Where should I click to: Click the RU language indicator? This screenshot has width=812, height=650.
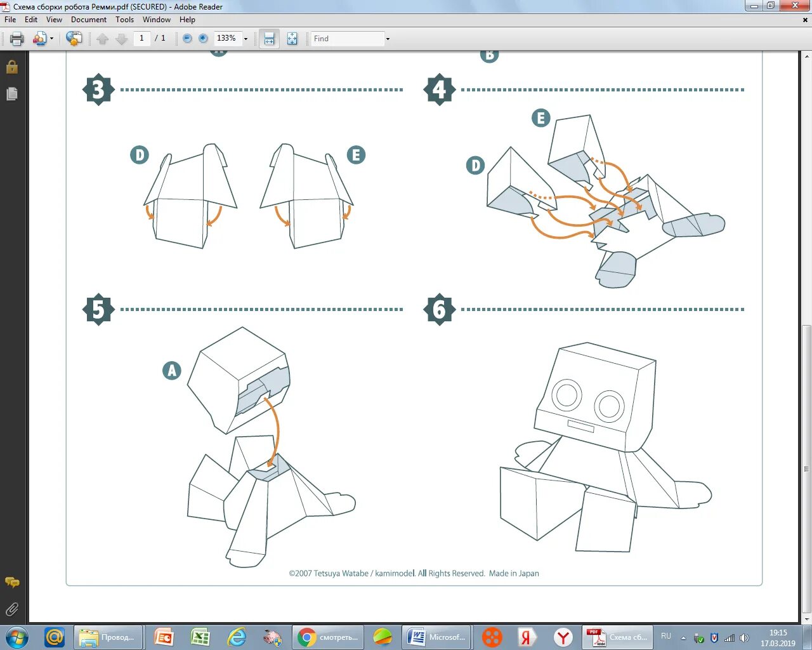pyautogui.click(x=666, y=636)
